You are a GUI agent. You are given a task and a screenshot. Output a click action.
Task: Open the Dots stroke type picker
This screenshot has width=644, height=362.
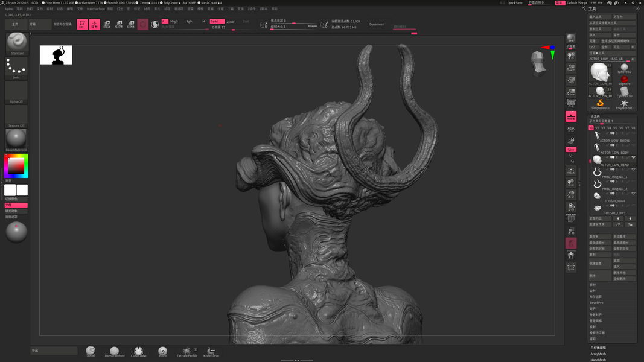(16, 68)
